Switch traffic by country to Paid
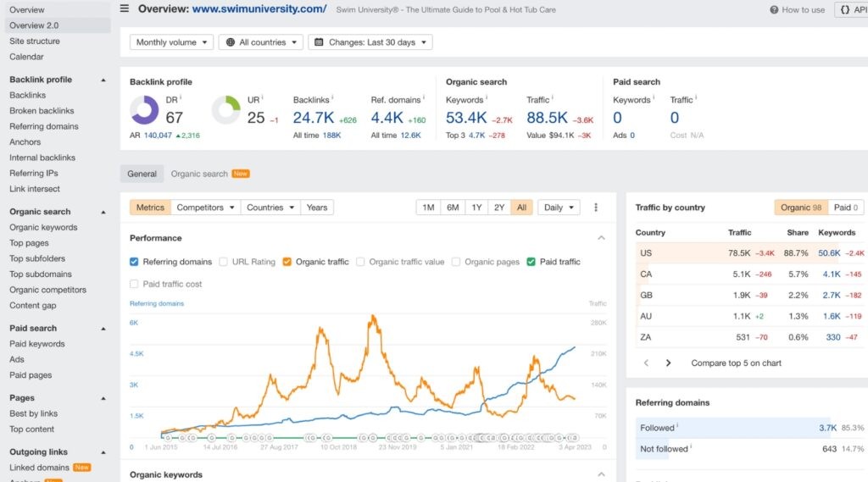Screen dimensions: 868x482 point(845,208)
